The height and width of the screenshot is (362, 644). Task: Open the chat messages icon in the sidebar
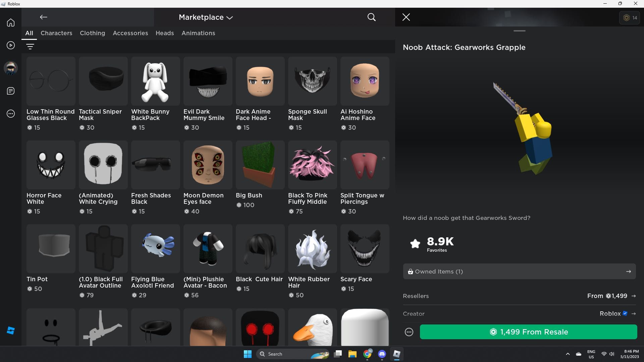pos(11,91)
